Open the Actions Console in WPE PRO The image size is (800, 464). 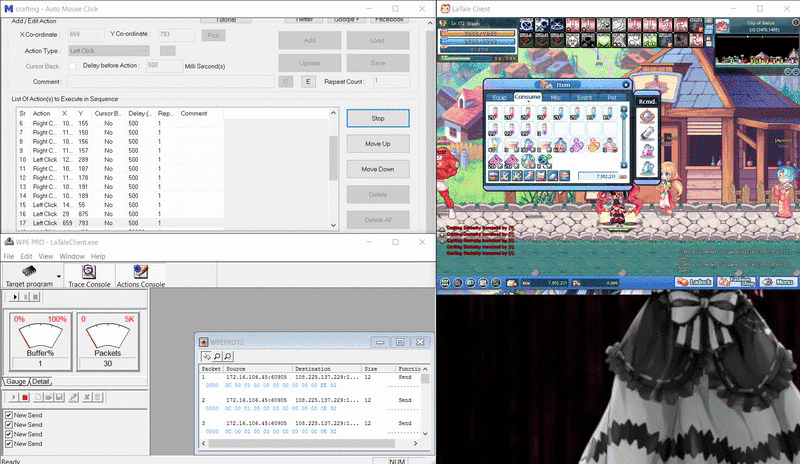(x=141, y=276)
